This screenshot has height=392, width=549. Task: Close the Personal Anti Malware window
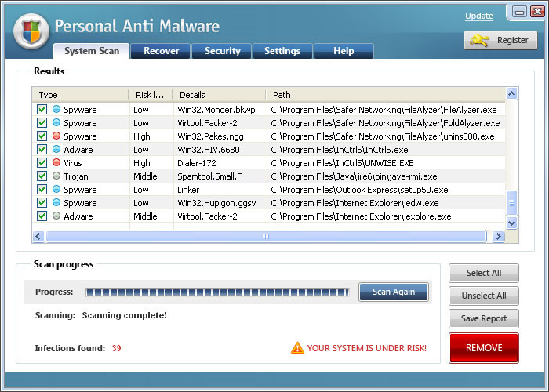click(537, 12)
